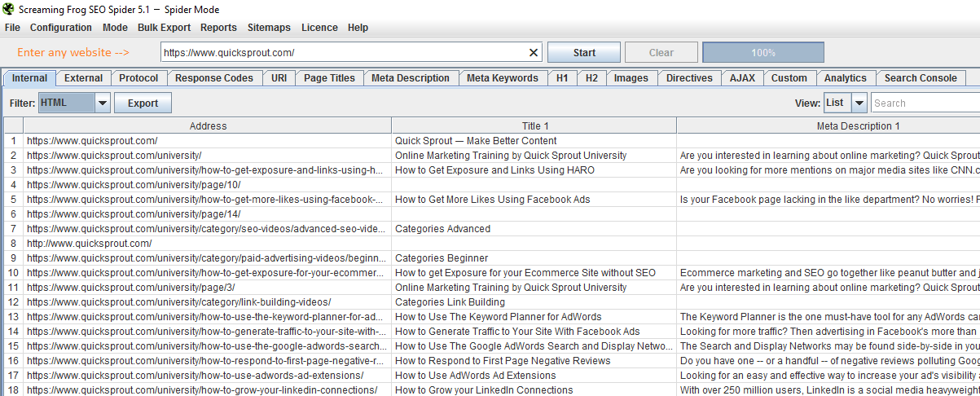Select the category/link-building-videos/ address cell
980x396 pixels.
point(208,302)
